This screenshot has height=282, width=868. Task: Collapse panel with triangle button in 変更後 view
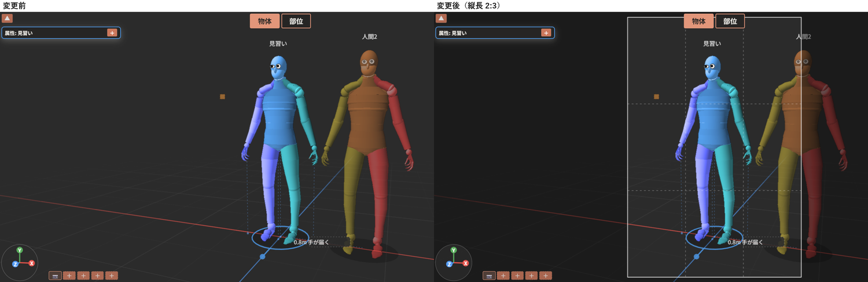441,18
